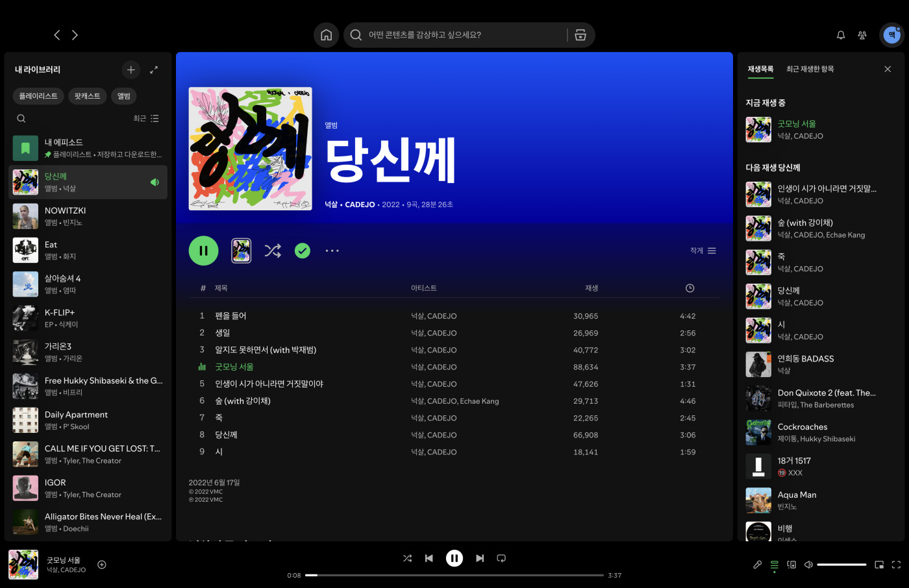909x588 pixels.
Task: Open the three-dot more options menu
Action: point(332,251)
